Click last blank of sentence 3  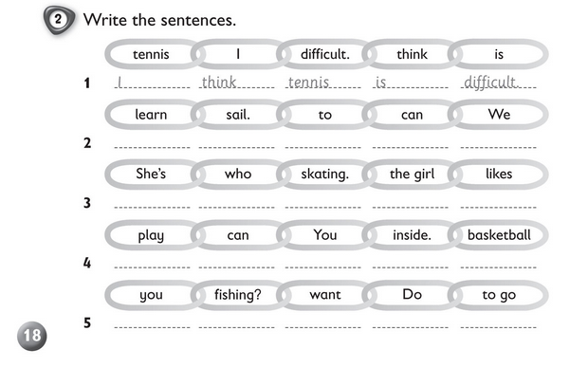pyautogui.click(x=498, y=203)
